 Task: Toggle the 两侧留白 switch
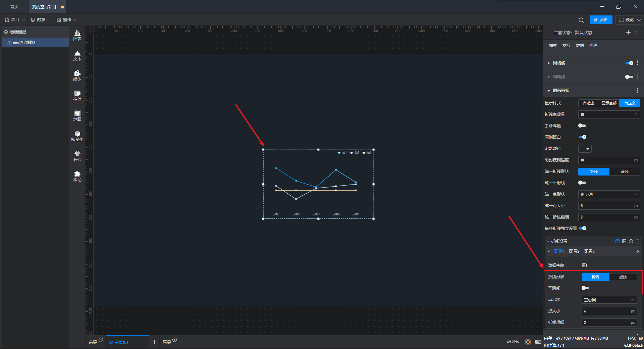(x=582, y=137)
